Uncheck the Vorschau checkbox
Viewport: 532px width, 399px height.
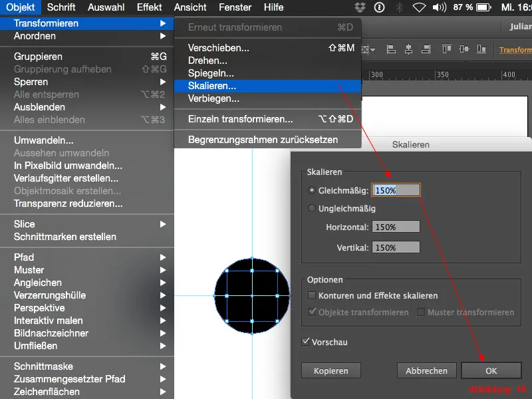(305, 342)
